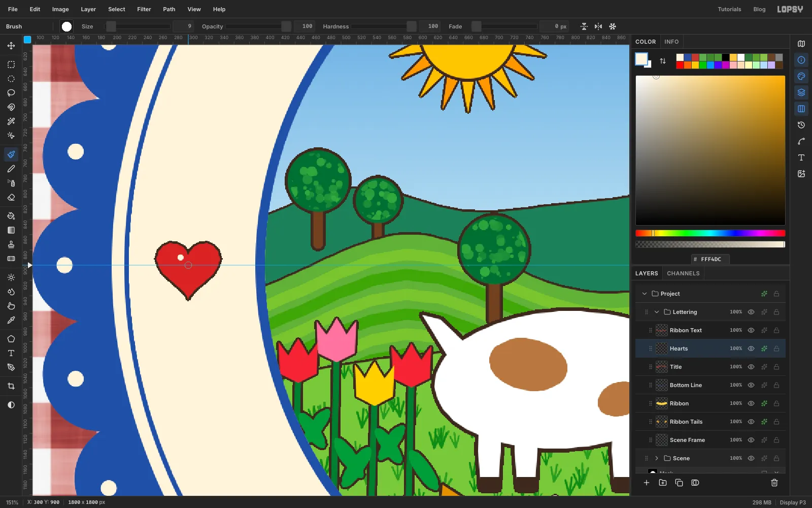Image resolution: width=812 pixels, height=508 pixels.
Task: Expand the Scene folder
Action: 657,458
